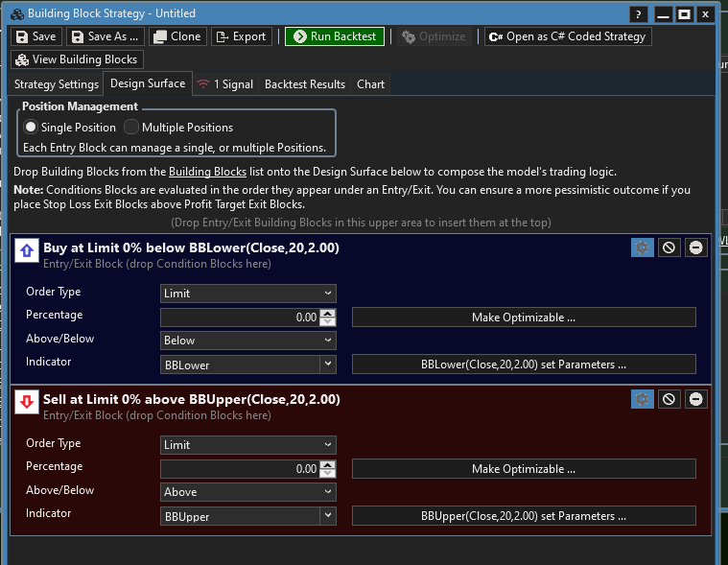
Task: Select the Single Position radio button
Action: (31, 127)
